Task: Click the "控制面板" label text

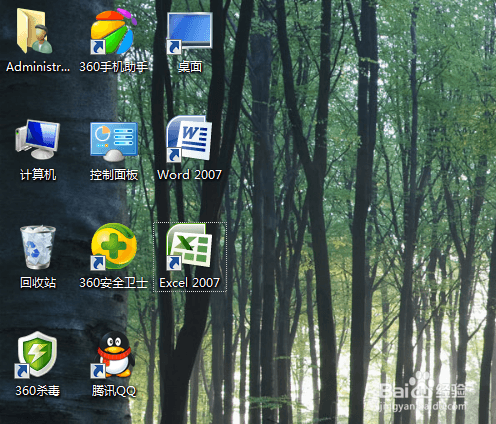Action: pyautogui.click(x=114, y=175)
